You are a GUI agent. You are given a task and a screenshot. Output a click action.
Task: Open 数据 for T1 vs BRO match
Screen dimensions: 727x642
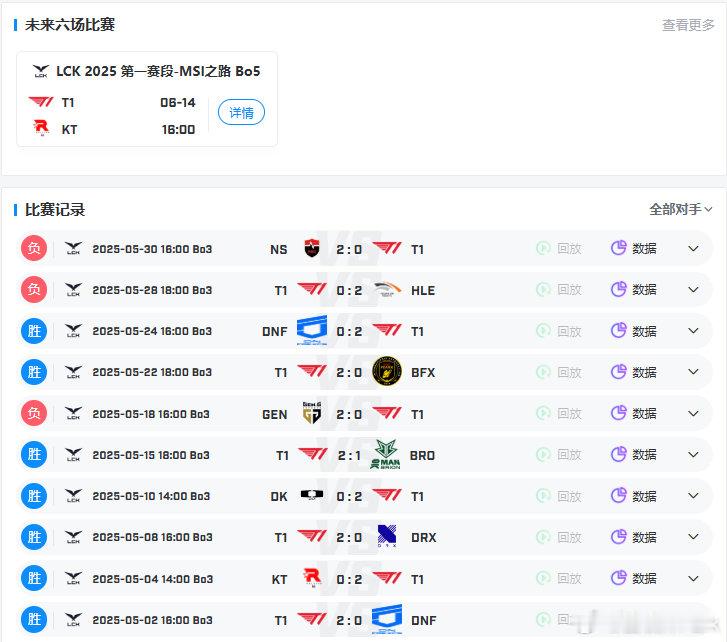click(634, 454)
